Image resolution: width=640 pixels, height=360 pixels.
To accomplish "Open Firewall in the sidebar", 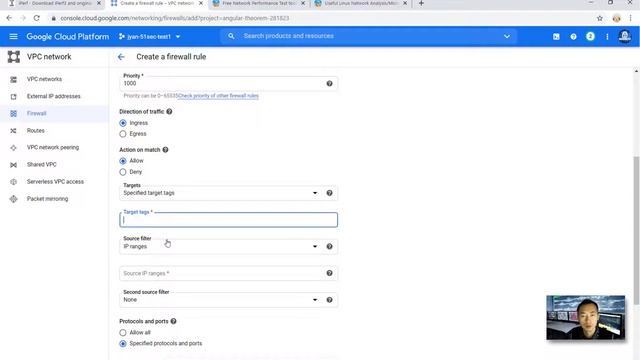I will [36, 113].
